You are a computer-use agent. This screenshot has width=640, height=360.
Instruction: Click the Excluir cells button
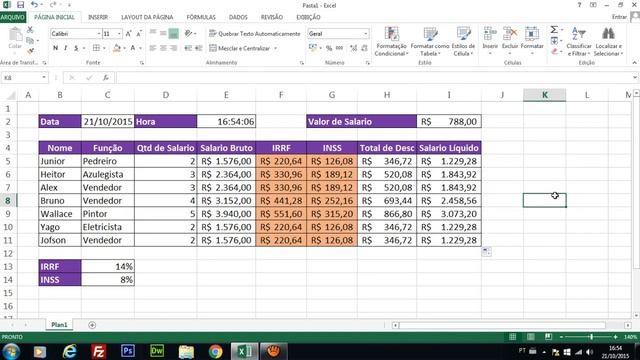510,42
